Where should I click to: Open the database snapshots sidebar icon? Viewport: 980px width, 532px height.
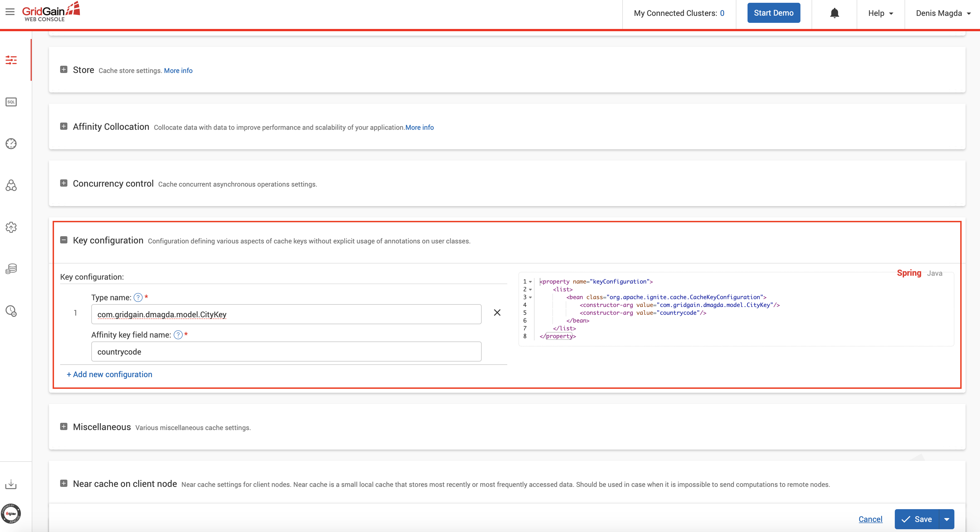click(11, 269)
